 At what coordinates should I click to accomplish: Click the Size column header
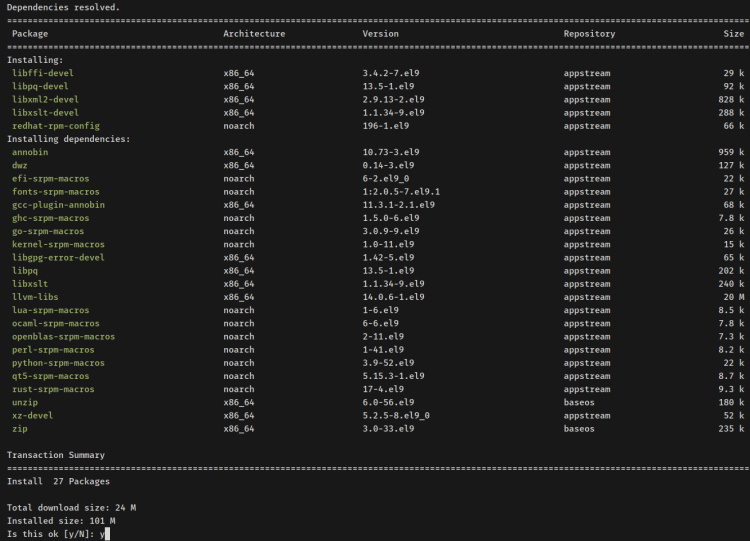point(734,33)
